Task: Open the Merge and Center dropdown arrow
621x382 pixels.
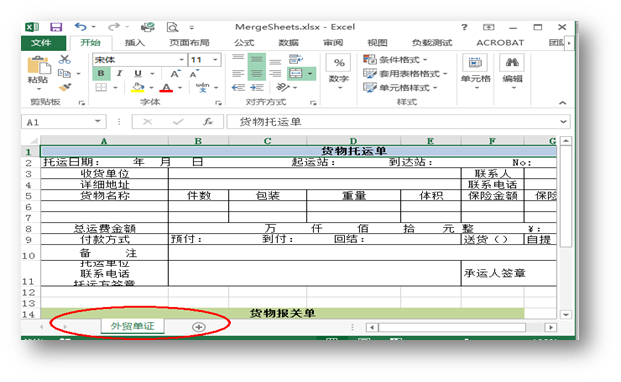Action: point(310,74)
